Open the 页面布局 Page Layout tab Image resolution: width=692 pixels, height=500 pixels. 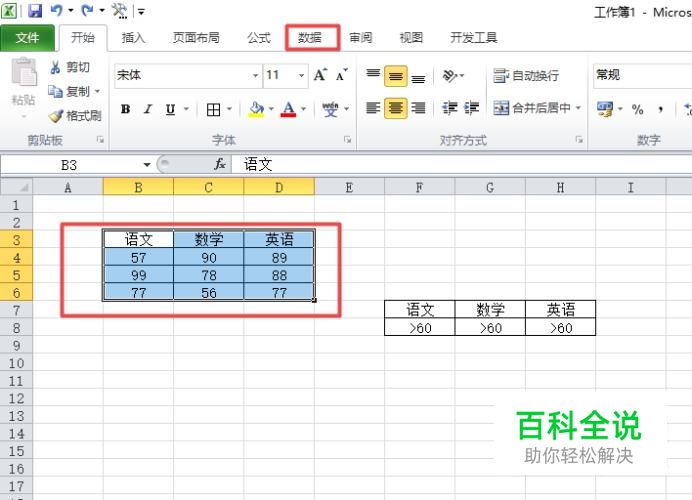196,38
